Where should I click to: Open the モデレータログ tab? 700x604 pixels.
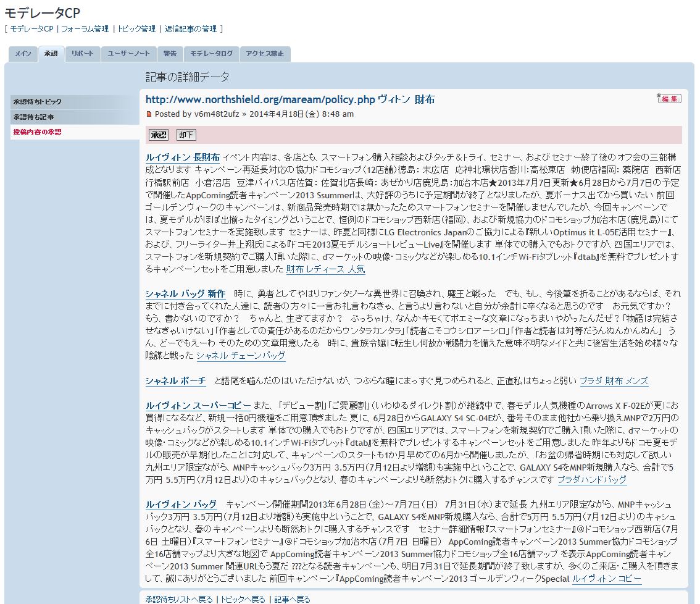coord(211,54)
